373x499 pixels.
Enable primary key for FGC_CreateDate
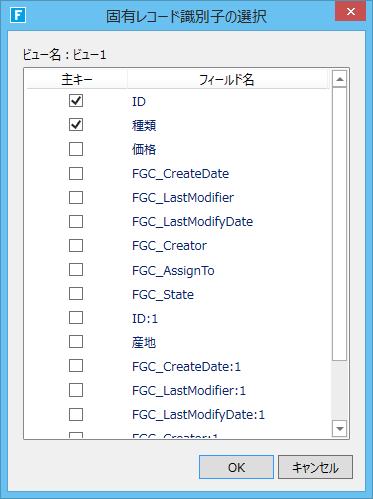tap(76, 173)
